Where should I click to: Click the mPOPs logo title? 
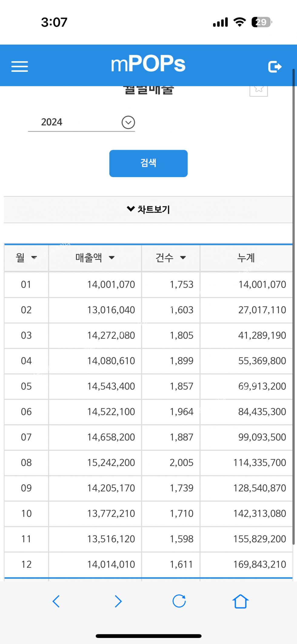point(148,64)
